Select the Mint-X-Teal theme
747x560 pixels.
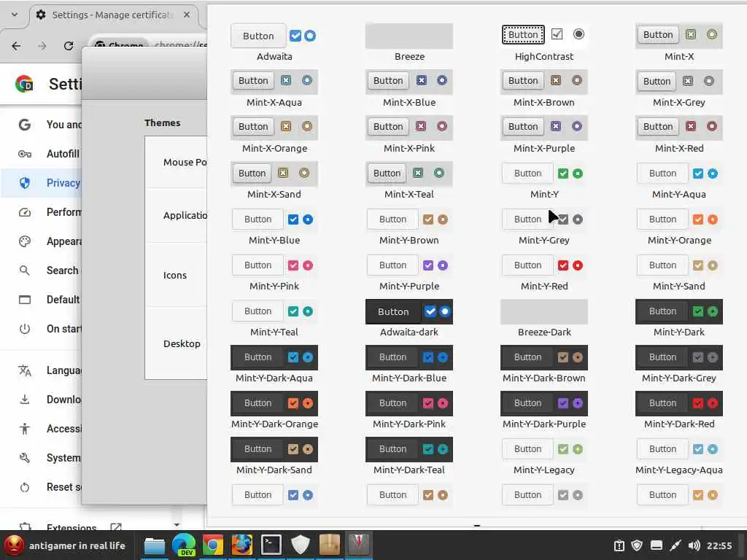409,181
